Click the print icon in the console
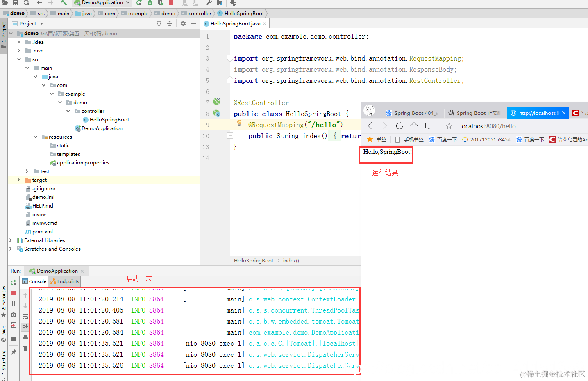The width and height of the screenshot is (588, 381). click(x=25, y=338)
